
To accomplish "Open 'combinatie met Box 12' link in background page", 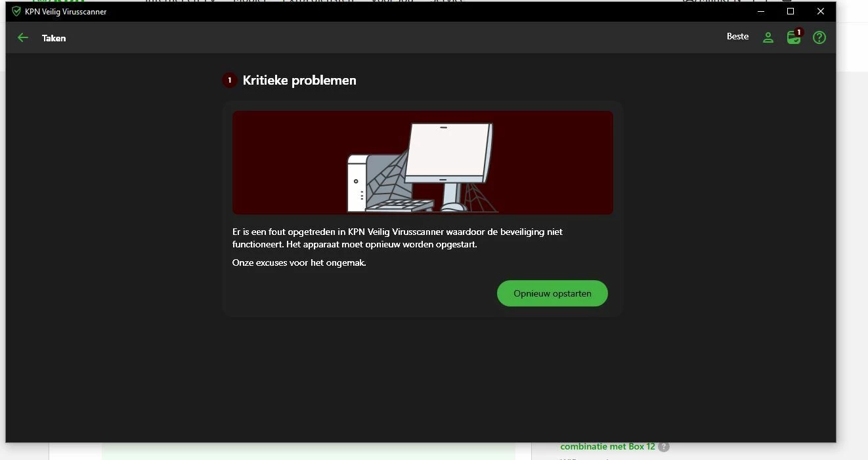I will pos(607,446).
